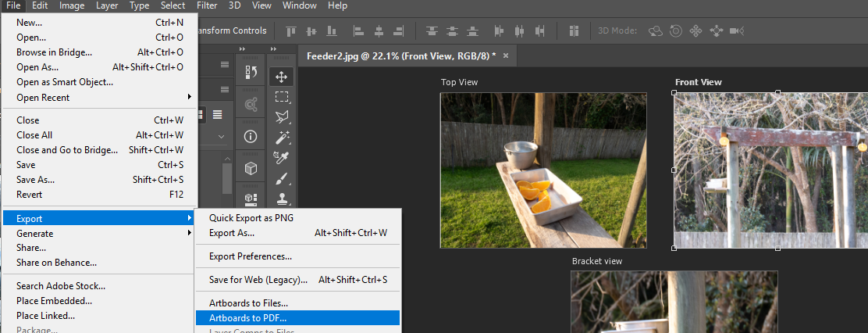Open the Edit menu
Screen dimensions: 868x333
pyautogui.click(x=39, y=6)
